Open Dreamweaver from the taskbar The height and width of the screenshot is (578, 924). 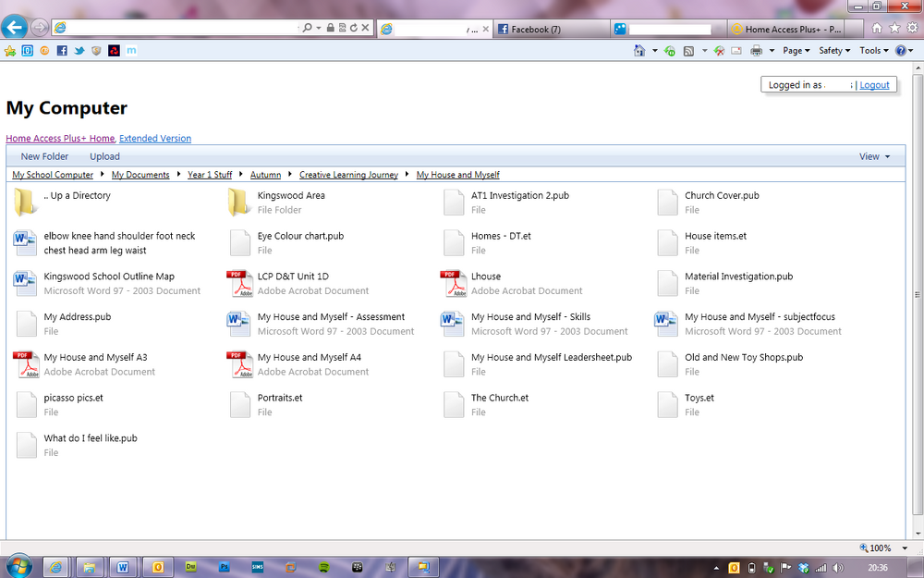click(190, 567)
